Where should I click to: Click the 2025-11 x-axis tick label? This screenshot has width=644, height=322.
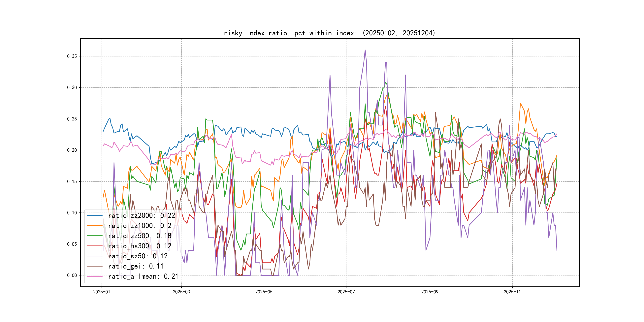(x=512, y=292)
